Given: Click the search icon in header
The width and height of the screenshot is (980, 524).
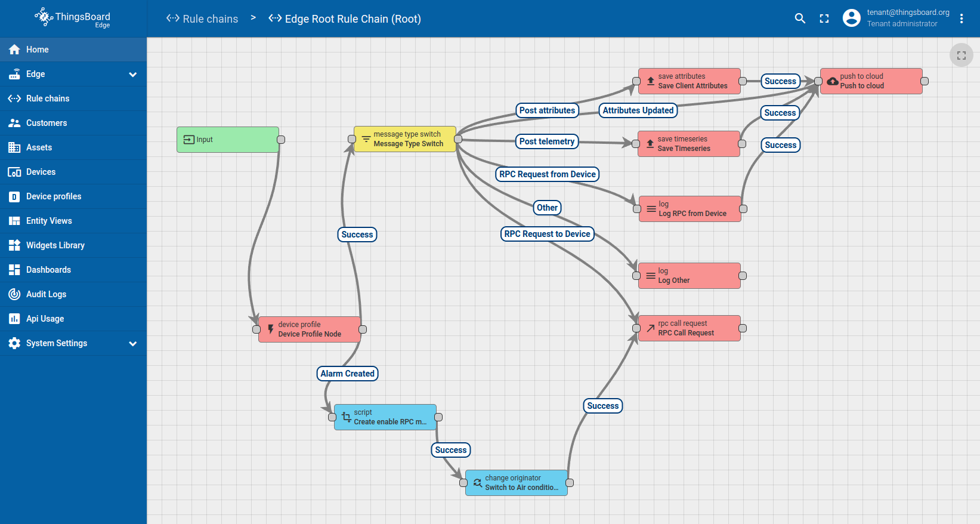Looking at the screenshot, I should (800, 19).
